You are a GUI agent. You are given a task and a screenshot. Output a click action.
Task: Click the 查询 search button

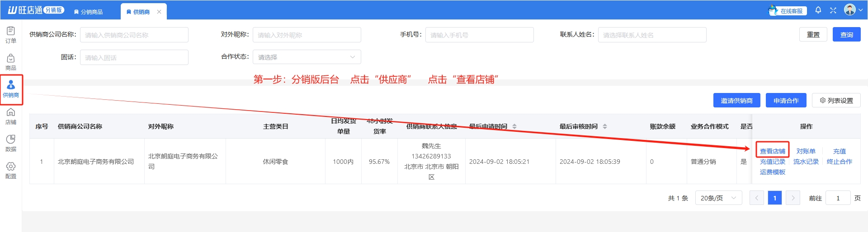(x=846, y=35)
